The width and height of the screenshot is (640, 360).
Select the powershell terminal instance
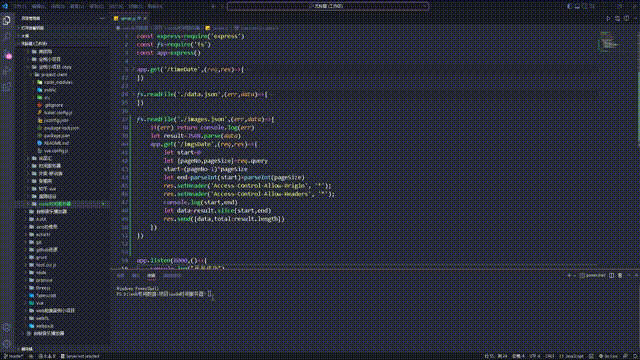(x=593, y=276)
